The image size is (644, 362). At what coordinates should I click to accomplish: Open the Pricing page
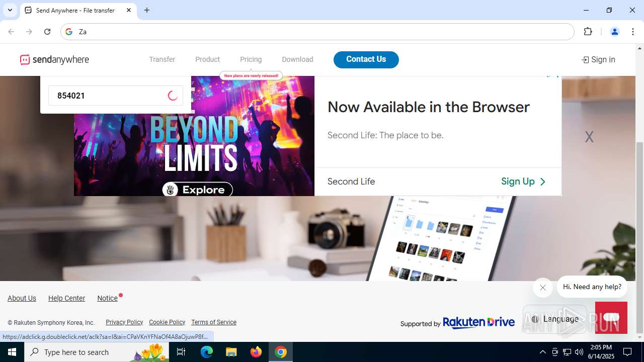tap(251, 59)
